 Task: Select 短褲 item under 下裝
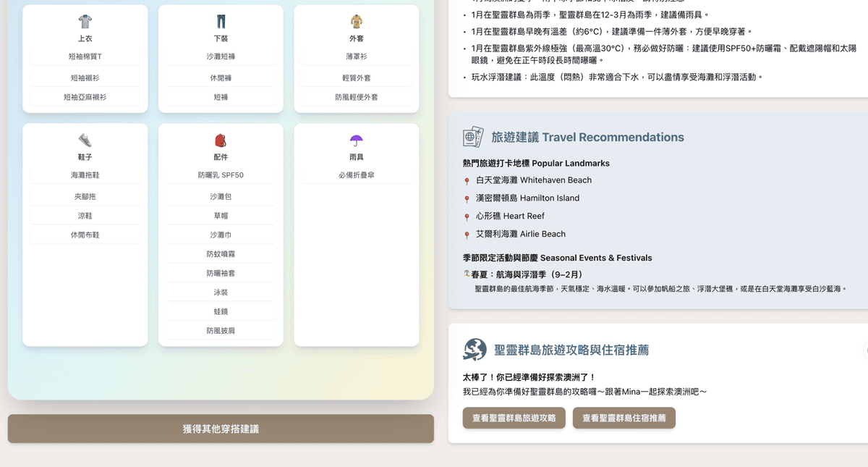pyautogui.click(x=221, y=97)
